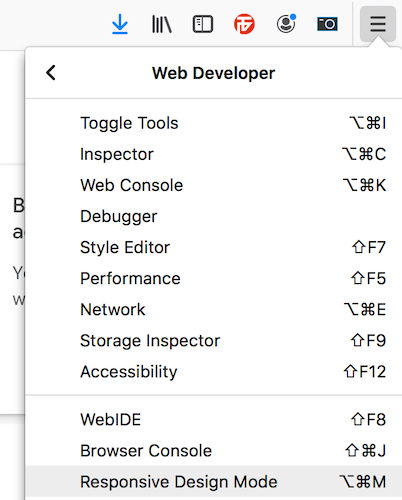This screenshot has height=500, width=402.
Task: Open the Library bookshelf icon
Action: pyautogui.click(x=162, y=24)
